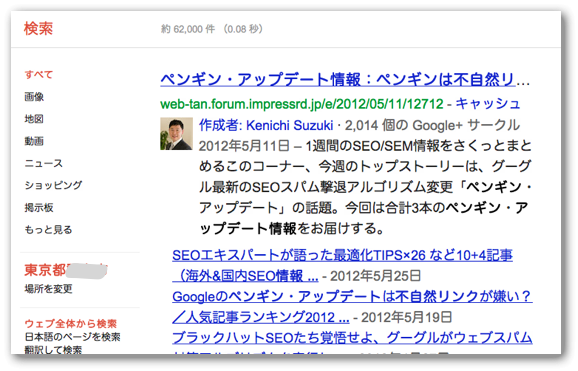Select ウェブ全体から検索 option
The height and width of the screenshot is (371, 578).
point(70,323)
